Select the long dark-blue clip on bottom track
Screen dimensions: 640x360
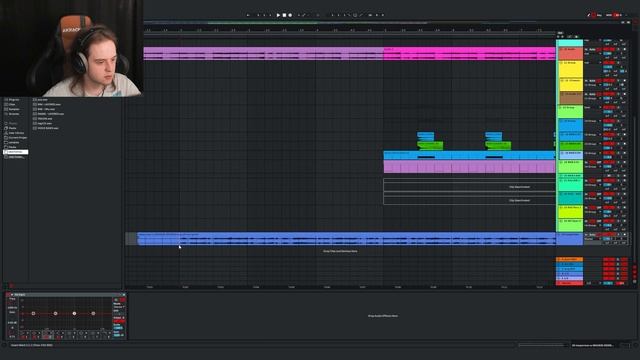click(x=346, y=239)
